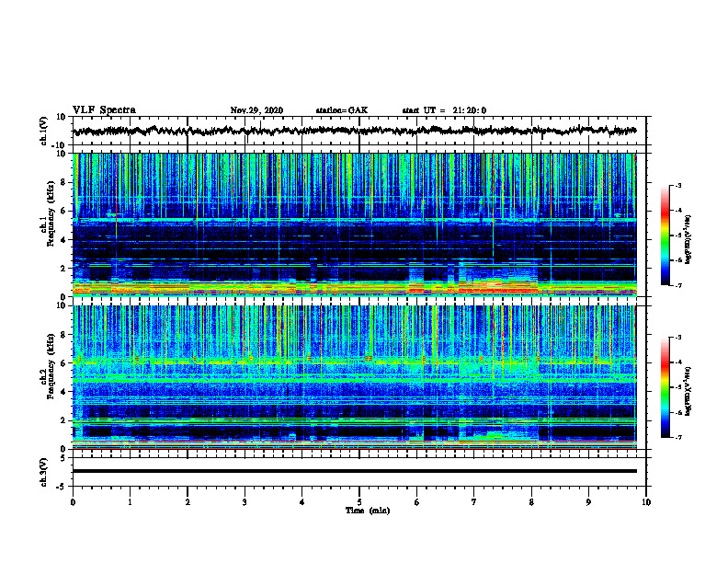Click the "1" tick on the Time axis
Image resolution: width=728 pixels, height=563 pixels.
pos(130,502)
